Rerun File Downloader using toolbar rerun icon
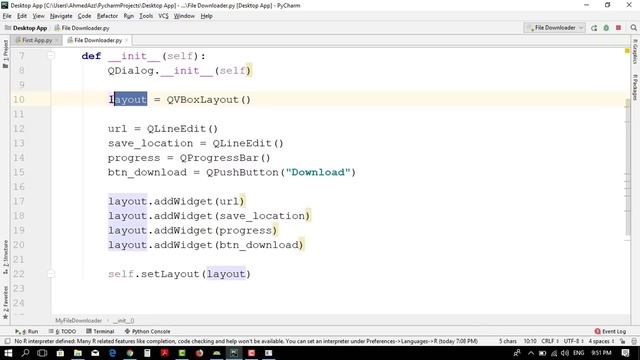 [x=594, y=28]
